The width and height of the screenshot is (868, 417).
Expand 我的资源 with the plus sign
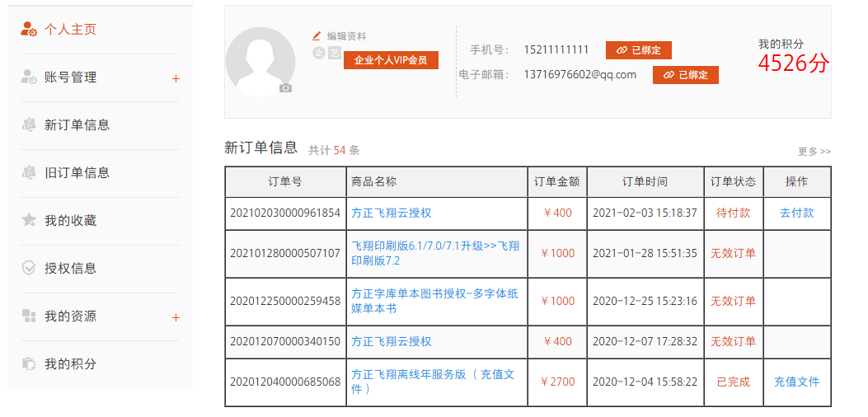coord(176,318)
